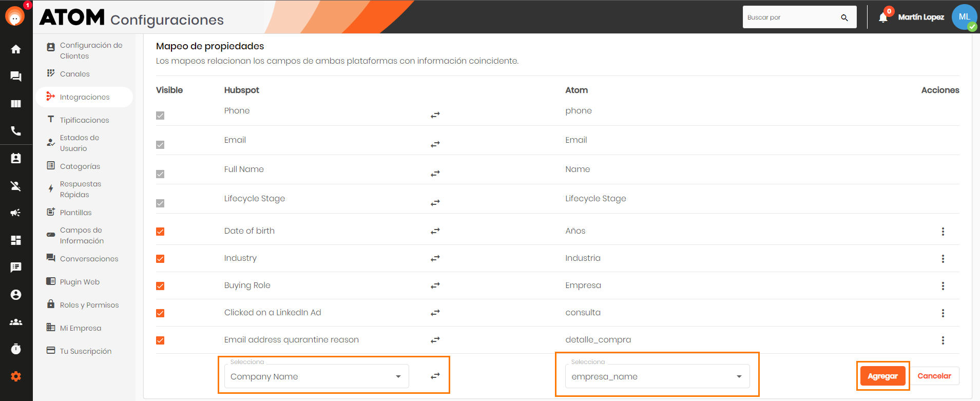Click the detalle_compra cell

[x=598, y=339]
